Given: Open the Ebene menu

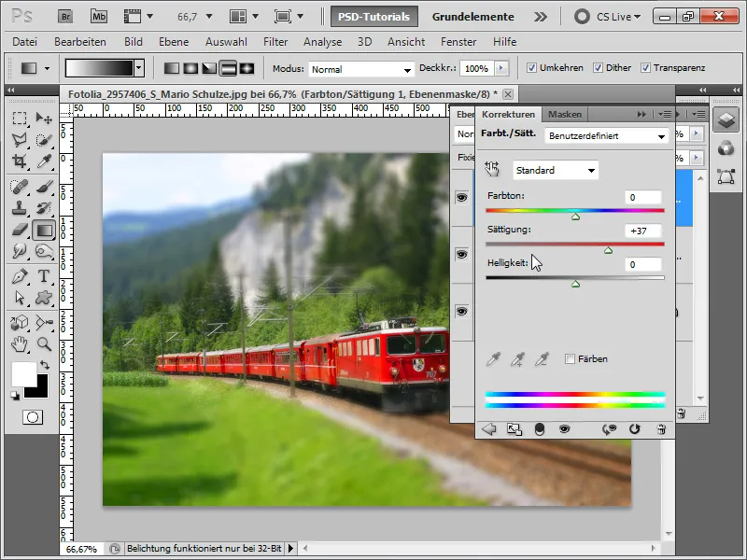Looking at the screenshot, I should click(174, 42).
